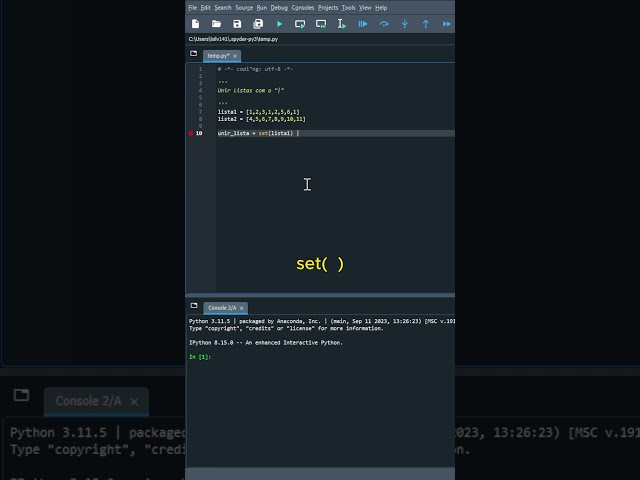Open the Consoles menu
The height and width of the screenshot is (480, 640).
[303, 7]
